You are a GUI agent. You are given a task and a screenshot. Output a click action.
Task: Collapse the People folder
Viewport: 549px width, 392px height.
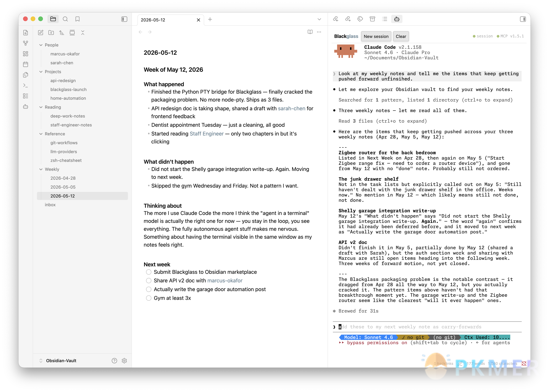(x=41, y=45)
